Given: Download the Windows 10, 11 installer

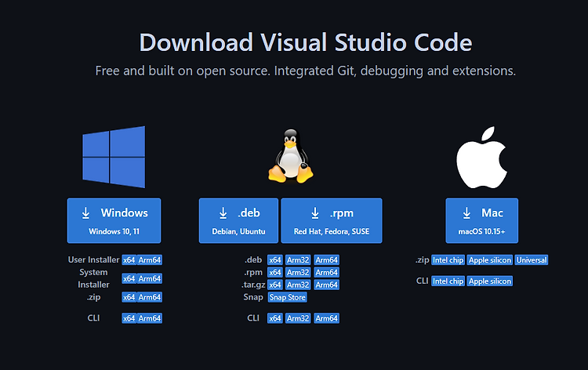Looking at the screenshot, I should [x=114, y=221].
